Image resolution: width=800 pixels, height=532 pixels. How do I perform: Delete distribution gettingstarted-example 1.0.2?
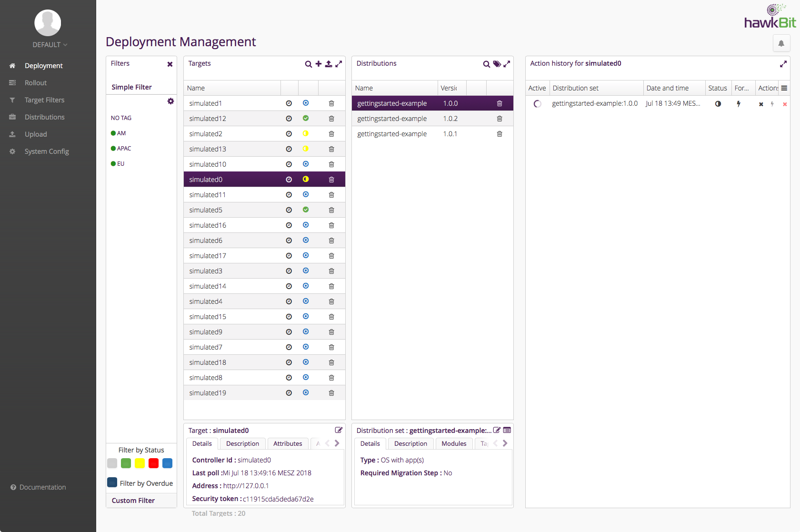coord(500,119)
